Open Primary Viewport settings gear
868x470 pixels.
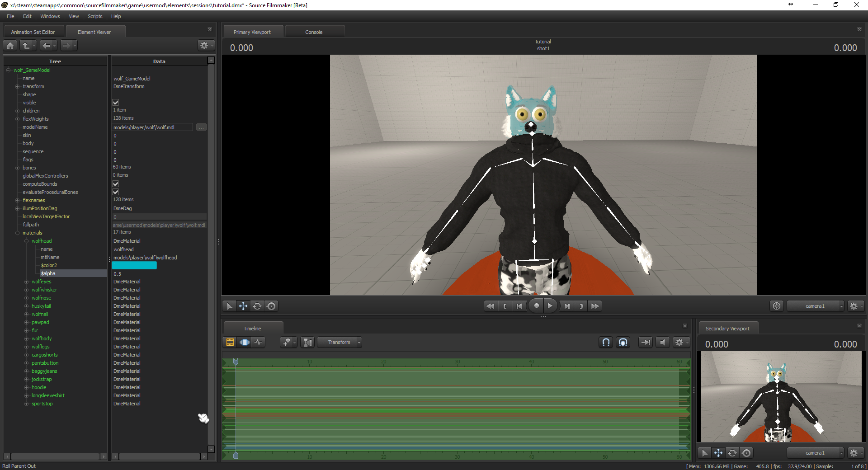pyautogui.click(x=855, y=306)
